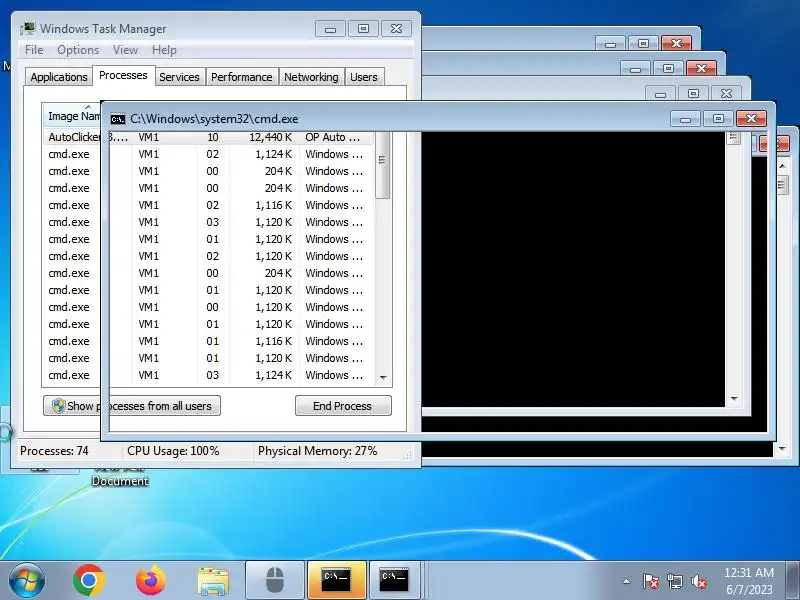This screenshot has width=800, height=600.
Task: Open the Options menu in Task Manager
Action: point(78,50)
